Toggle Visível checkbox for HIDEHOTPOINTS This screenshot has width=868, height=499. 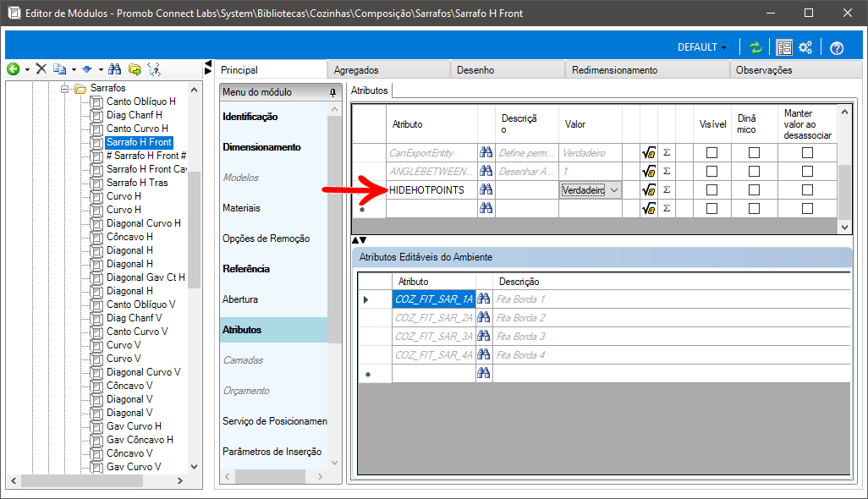point(711,189)
